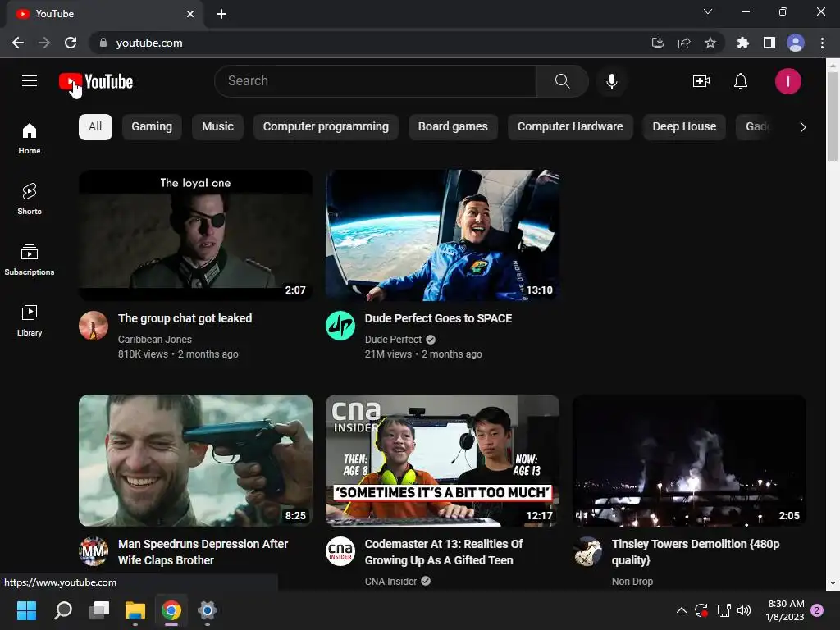
Task: Click in the YouTube Search field
Action: (376, 81)
